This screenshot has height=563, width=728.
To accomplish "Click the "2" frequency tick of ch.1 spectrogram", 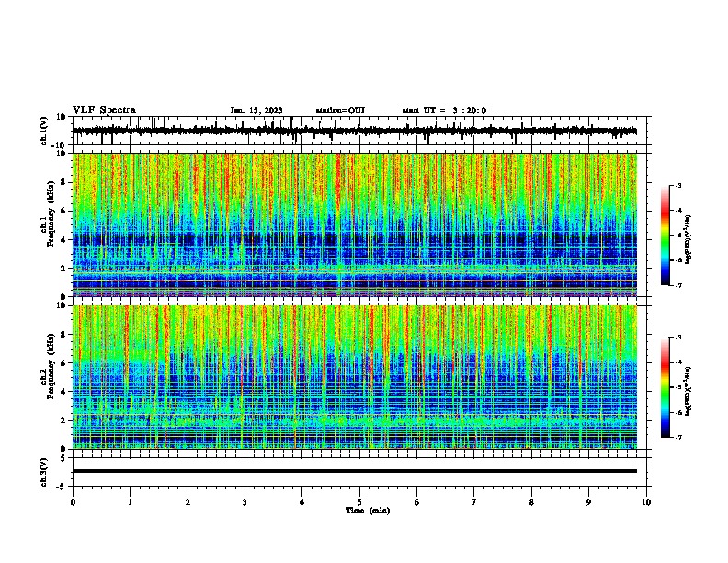I will tap(63, 268).
